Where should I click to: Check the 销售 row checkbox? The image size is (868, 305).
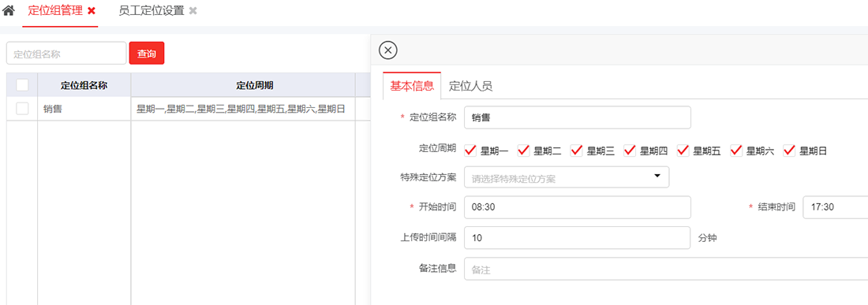[22, 109]
